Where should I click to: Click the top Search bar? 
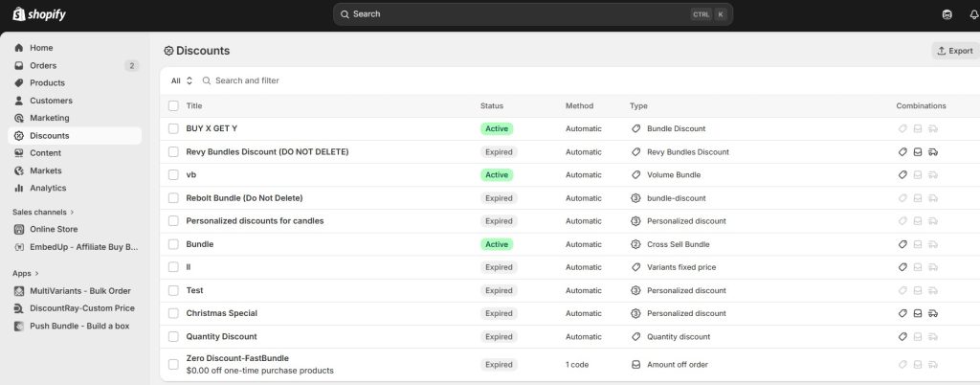pos(532,13)
